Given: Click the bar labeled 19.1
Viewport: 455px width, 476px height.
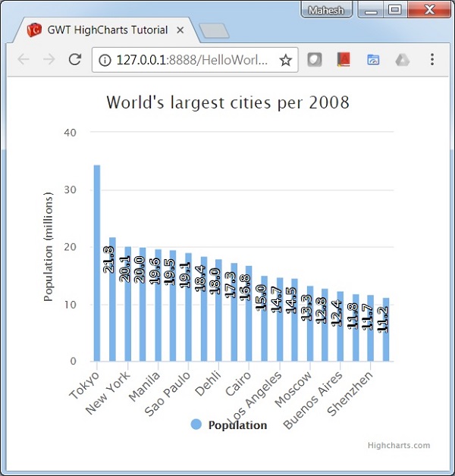Looking at the screenshot, I should [x=188, y=307].
